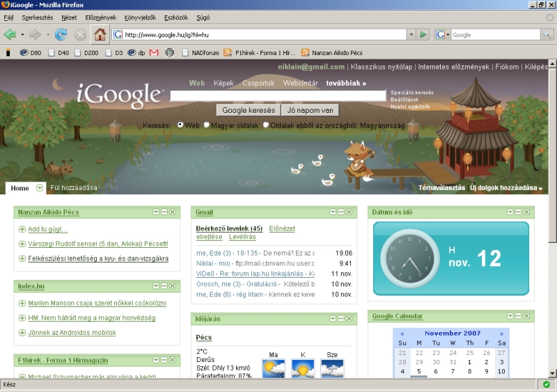The height and width of the screenshot is (392, 557).
Task: Click the search magnifier icon
Action: 547,35
